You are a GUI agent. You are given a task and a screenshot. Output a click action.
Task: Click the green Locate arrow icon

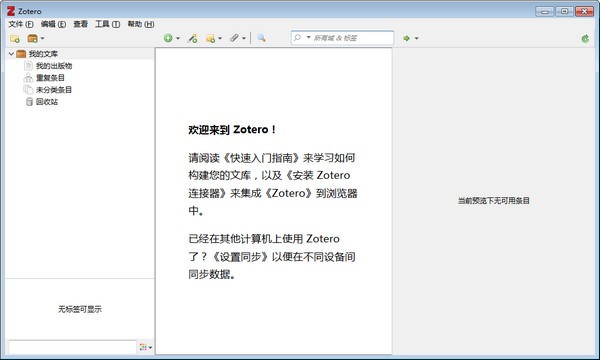click(x=406, y=38)
